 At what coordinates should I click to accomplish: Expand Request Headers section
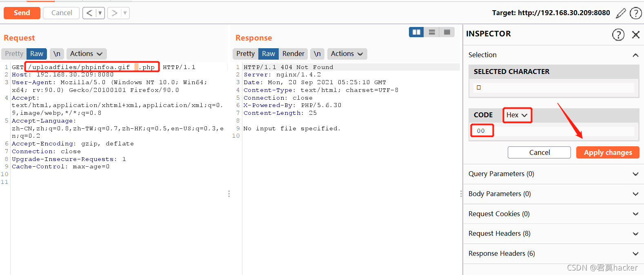click(x=553, y=233)
